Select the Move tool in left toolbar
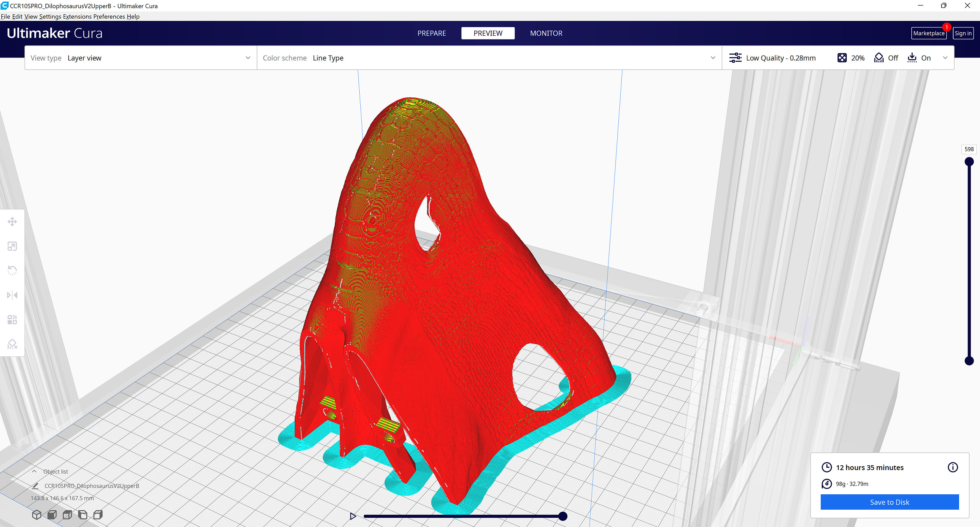 click(12, 222)
